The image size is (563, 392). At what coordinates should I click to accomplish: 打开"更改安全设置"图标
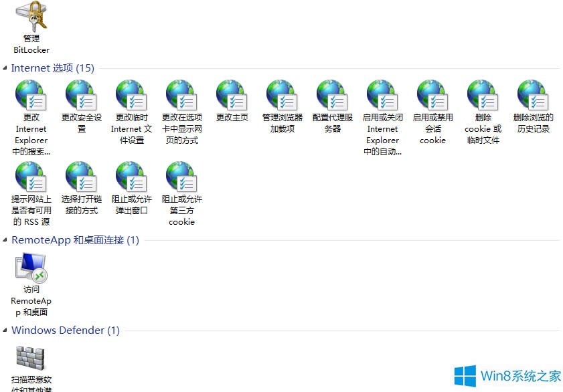click(81, 95)
